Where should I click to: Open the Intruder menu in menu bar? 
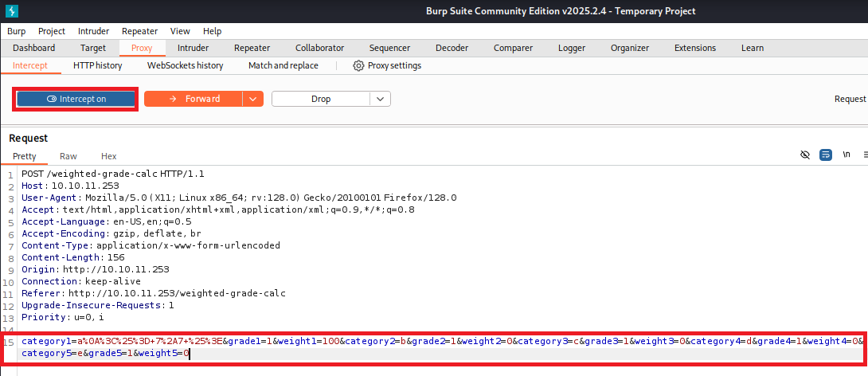tap(94, 31)
